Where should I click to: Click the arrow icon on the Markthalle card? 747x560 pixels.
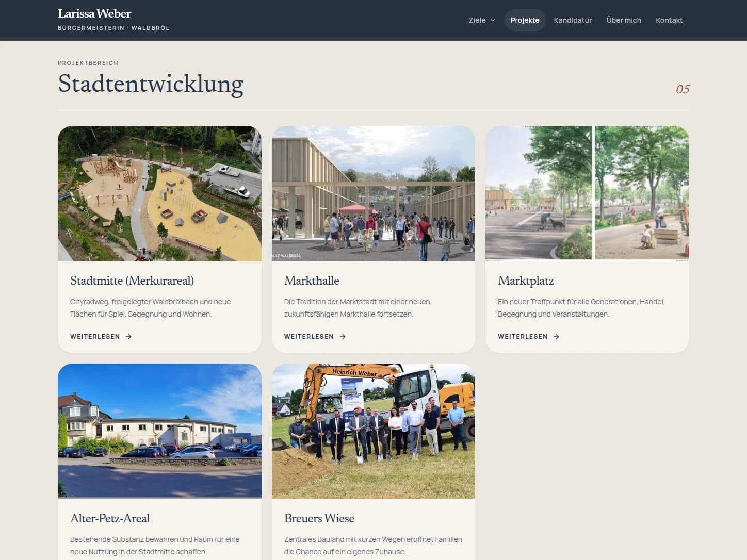tap(343, 337)
